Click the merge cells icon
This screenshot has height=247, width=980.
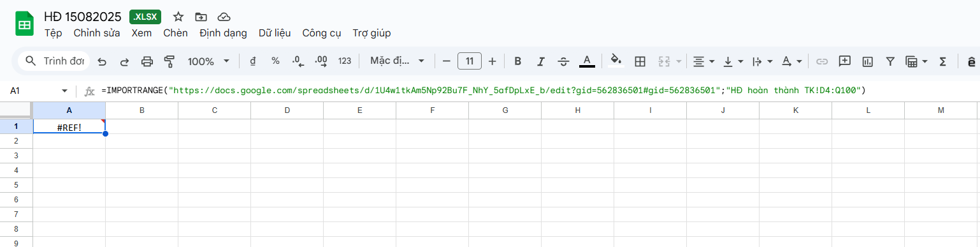coord(664,61)
